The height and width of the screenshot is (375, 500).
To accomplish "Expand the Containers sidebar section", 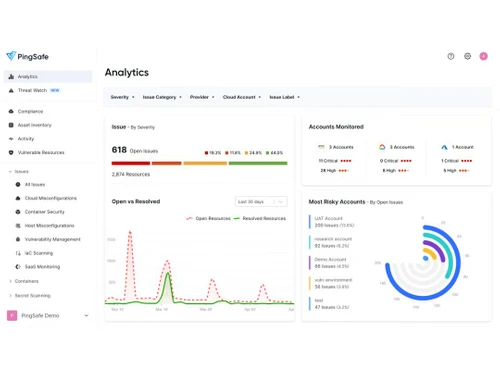I will point(10,281).
